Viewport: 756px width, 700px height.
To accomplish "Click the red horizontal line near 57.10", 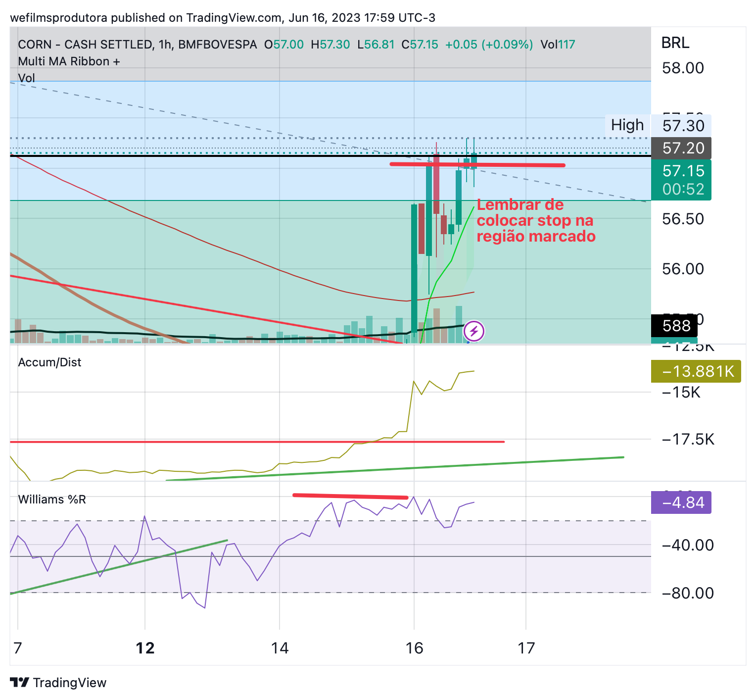I will click(x=477, y=164).
